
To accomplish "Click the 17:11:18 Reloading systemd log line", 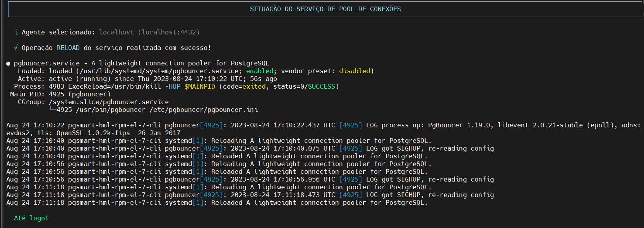I will 219,187.
